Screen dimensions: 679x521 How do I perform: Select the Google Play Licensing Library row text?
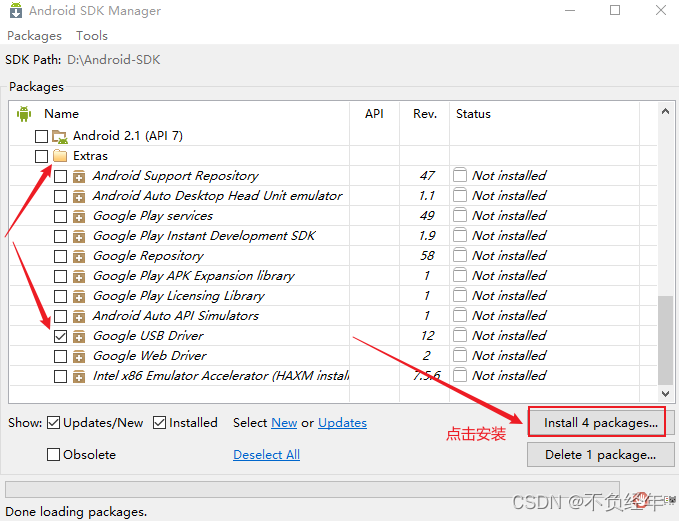[x=179, y=296]
